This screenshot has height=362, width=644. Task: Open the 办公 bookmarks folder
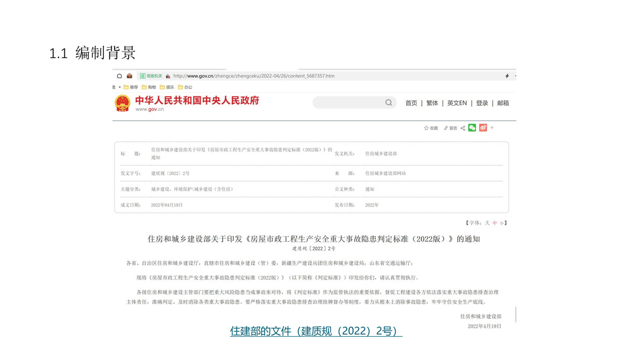(x=185, y=87)
